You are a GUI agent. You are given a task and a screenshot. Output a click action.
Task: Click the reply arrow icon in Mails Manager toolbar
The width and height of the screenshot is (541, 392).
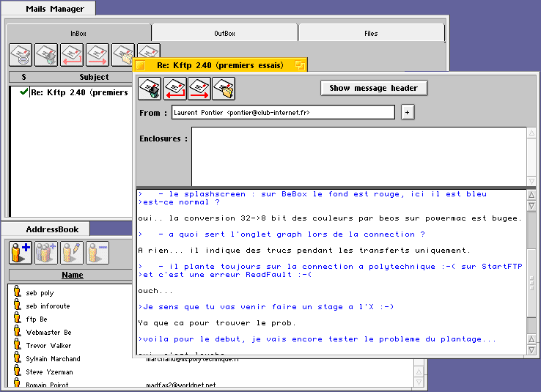point(72,54)
